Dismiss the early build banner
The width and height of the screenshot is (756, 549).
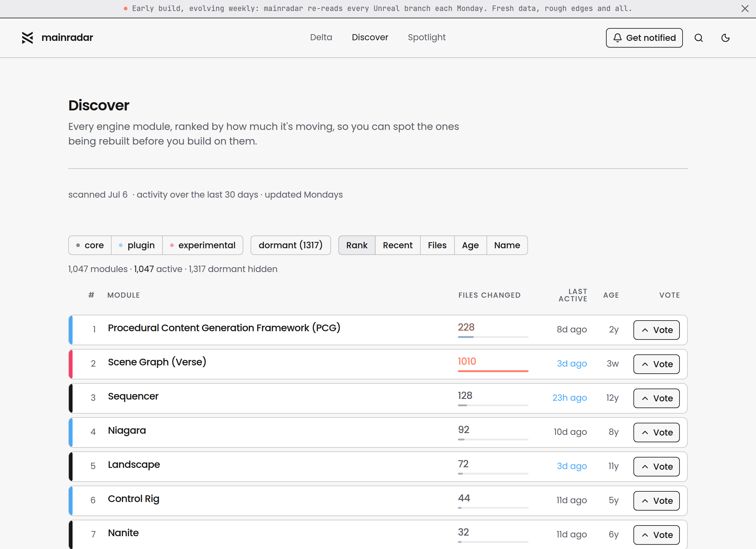pos(745,9)
